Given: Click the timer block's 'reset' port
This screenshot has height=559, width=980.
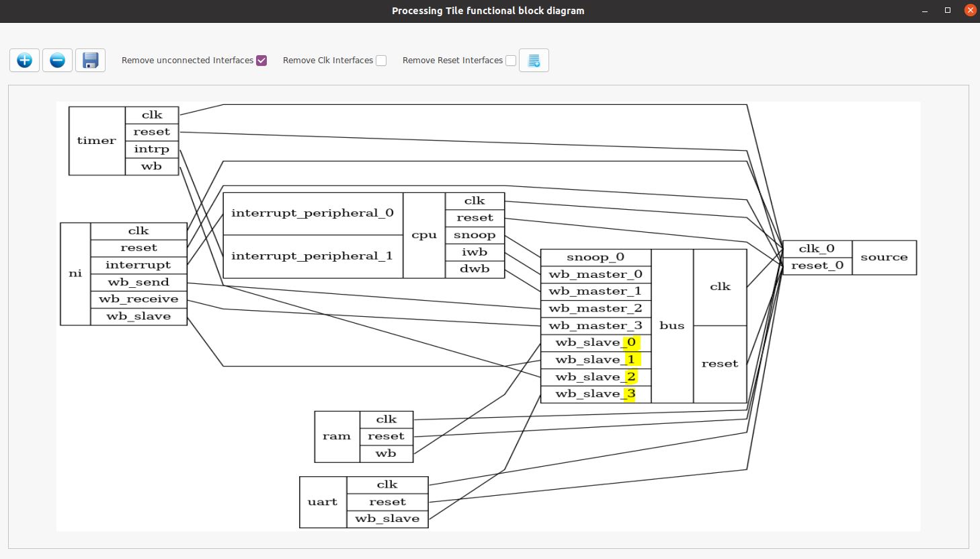Looking at the screenshot, I should click(x=152, y=133).
